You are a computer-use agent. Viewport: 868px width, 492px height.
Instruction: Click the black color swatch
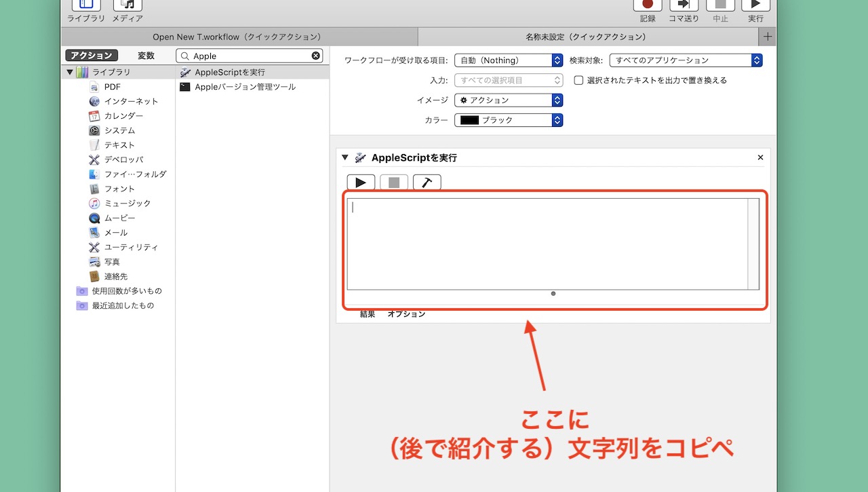[469, 120]
